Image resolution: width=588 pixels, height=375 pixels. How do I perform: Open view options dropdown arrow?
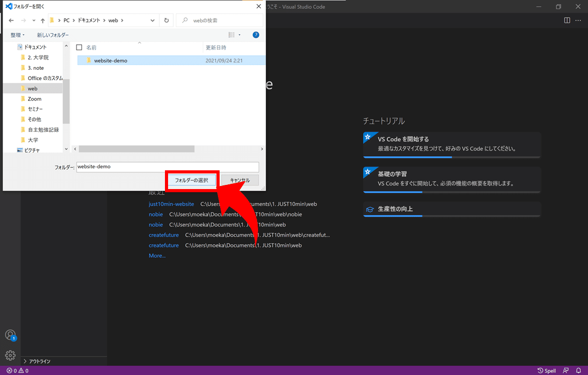click(x=240, y=35)
